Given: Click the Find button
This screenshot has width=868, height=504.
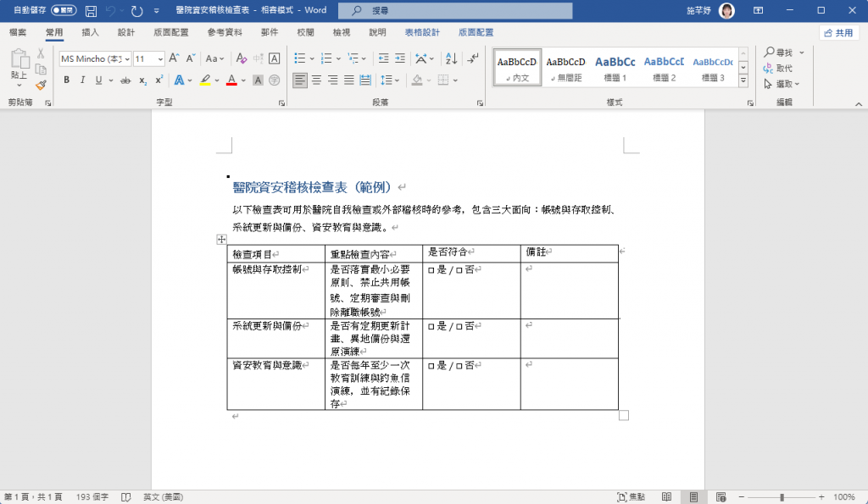Looking at the screenshot, I should pyautogui.click(x=778, y=53).
